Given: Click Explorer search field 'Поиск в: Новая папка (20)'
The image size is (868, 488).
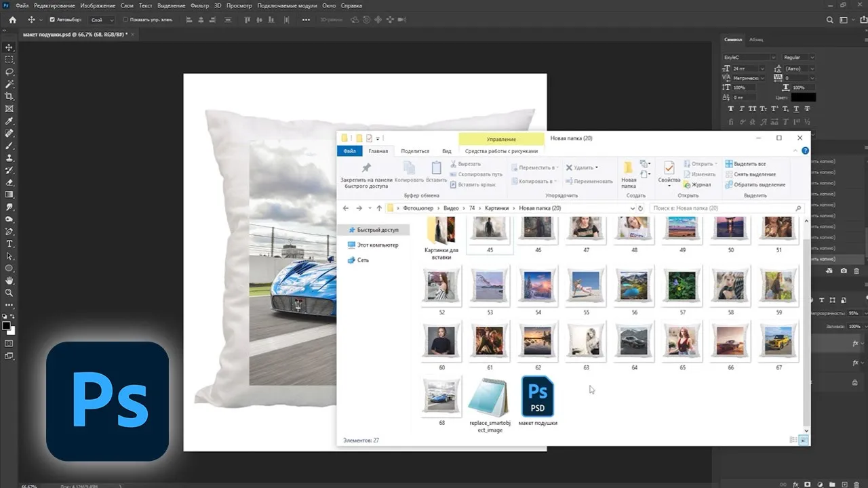Looking at the screenshot, I should click(727, 208).
